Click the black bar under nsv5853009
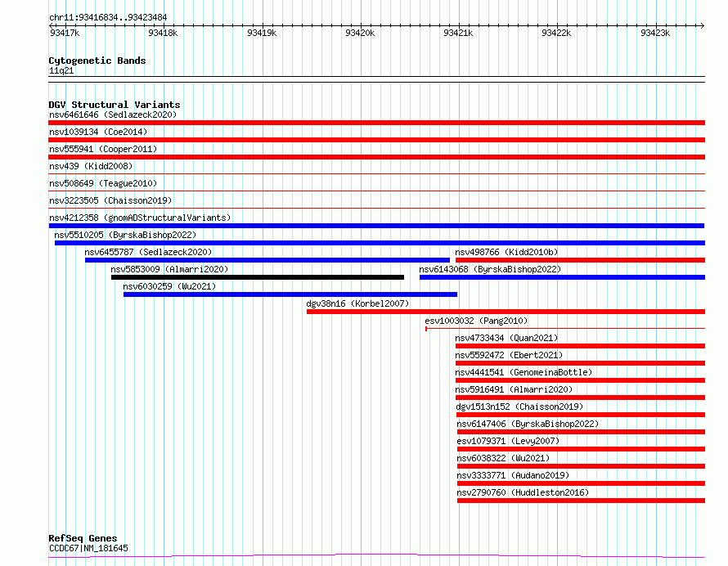728x566 pixels. click(x=258, y=277)
